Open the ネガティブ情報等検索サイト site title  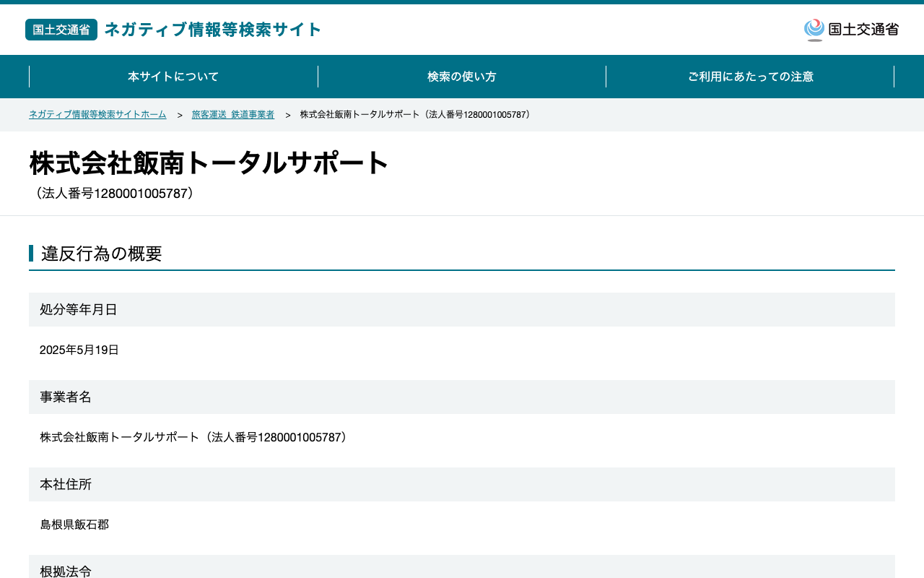pyautogui.click(x=213, y=30)
